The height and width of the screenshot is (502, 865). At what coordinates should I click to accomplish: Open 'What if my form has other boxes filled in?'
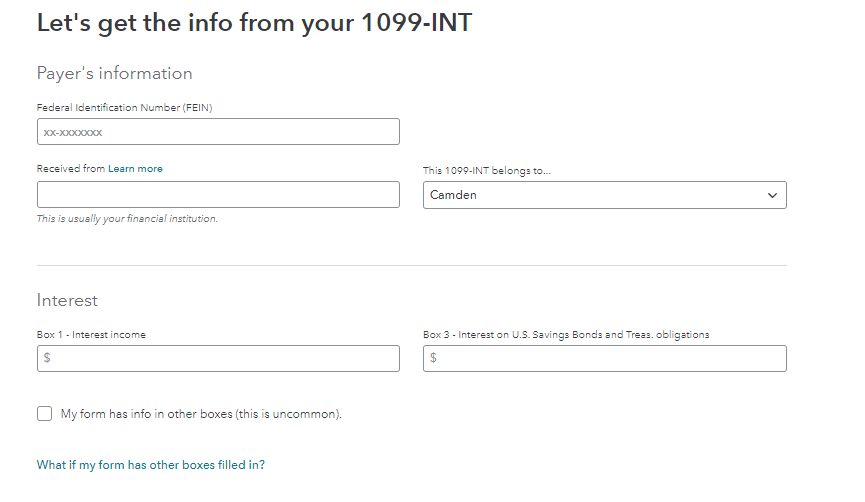[151, 465]
